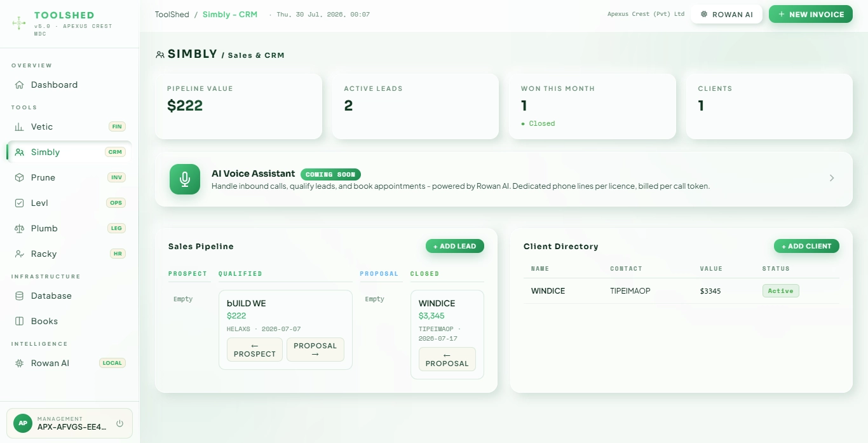Click TIPEIMAOP contact cell
Screen dimensions: 868x443
[630, 290]
